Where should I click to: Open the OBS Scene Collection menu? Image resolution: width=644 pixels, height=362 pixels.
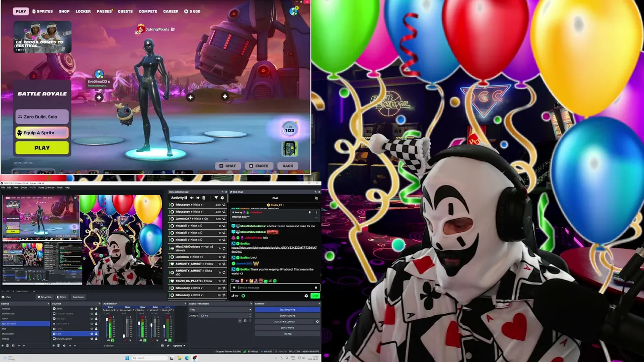pos(46,188)
